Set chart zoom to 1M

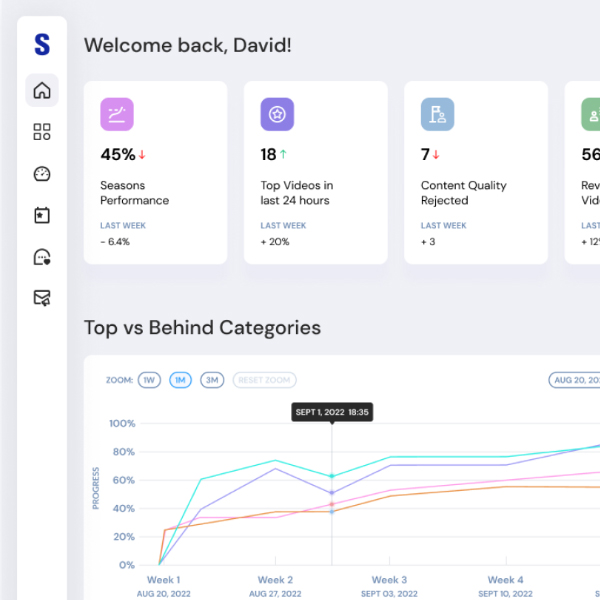[x=180, y=380]
